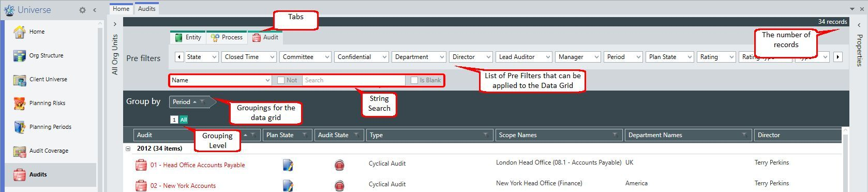Open Planning Periods from the sidebar
Viewport: 868px width, 192px height.
[x=51, y=127]
